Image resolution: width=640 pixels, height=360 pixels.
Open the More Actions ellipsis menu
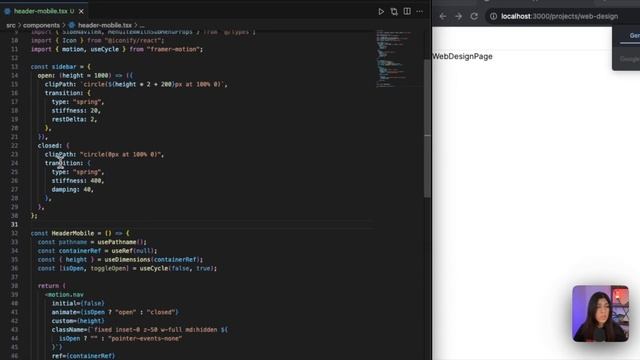tap(420, 11)
